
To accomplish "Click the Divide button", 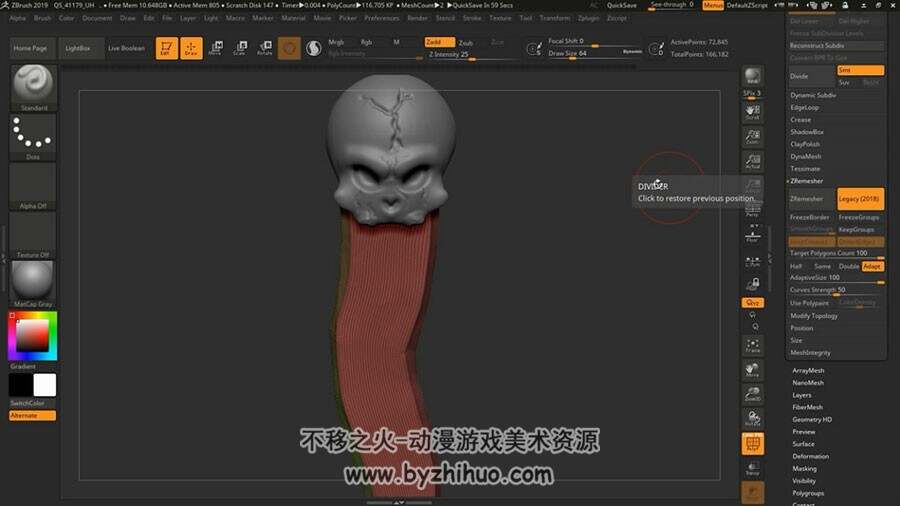I will pyautogui.click(x=811, y=76).
